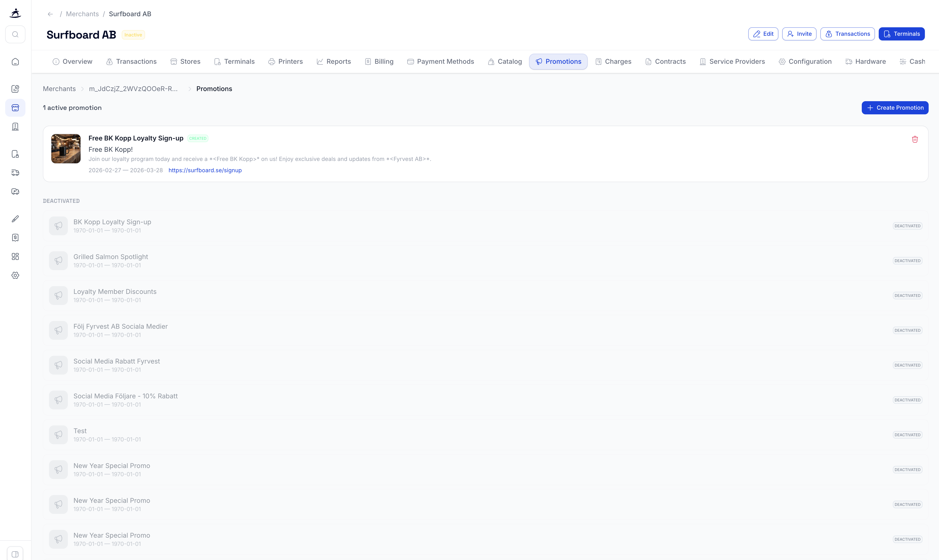
Task: Go to home via sidebar icon
Action: click(15, 61)
